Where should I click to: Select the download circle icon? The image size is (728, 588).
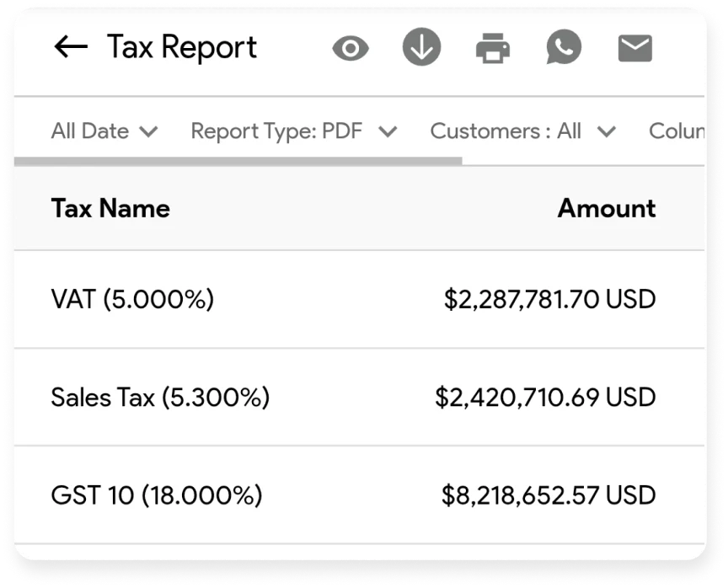pyautogui.click(x=421, y=47)
